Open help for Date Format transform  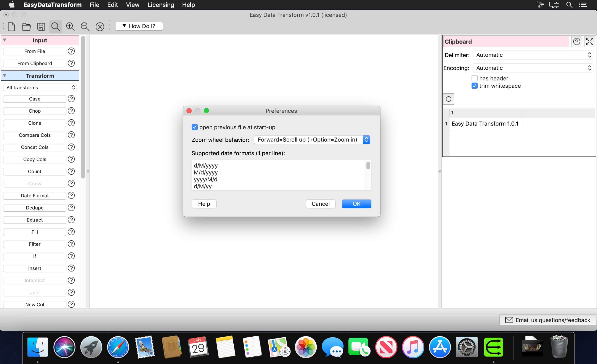click(71, 195)
